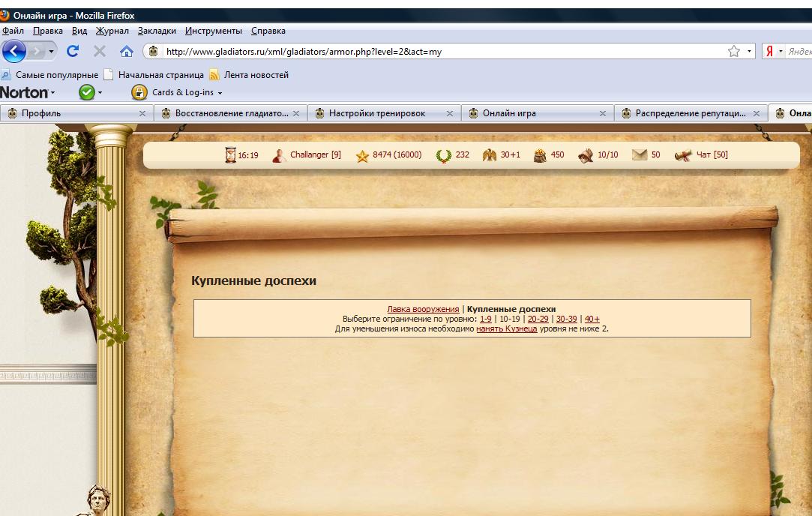Click into the URL address field
This screenshot has height=516, width=812.
point(435,52)
